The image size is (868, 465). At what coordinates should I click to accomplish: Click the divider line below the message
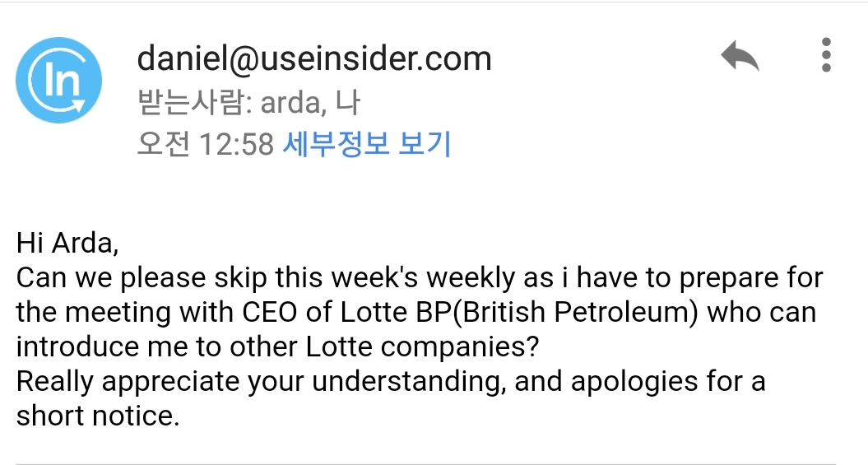pos(425,463)
